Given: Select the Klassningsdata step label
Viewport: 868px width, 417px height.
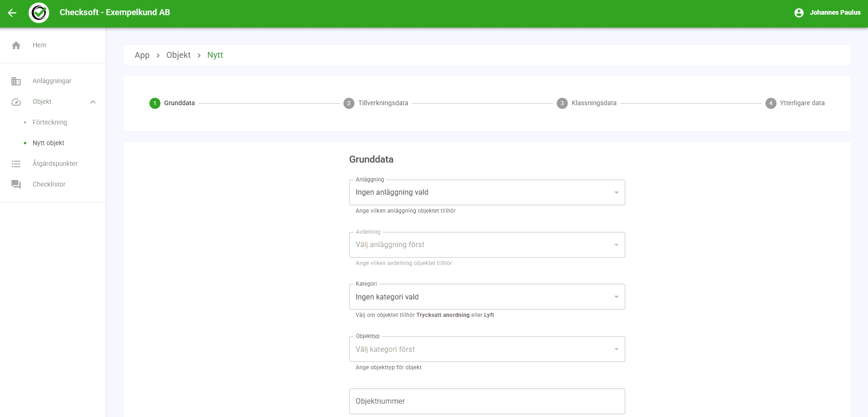Looking at the screenshot, I should pos(594,103).
